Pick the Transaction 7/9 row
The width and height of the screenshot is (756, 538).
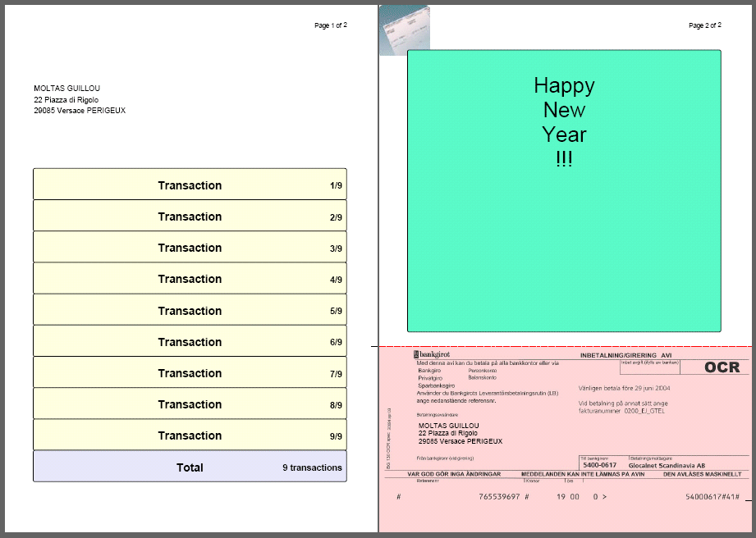190,373
